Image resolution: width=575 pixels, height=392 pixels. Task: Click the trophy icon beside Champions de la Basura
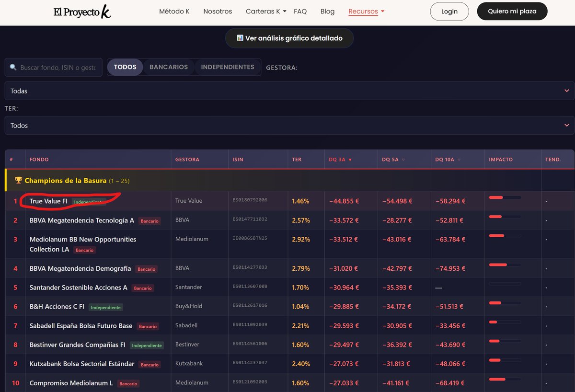tap(19, 181)
